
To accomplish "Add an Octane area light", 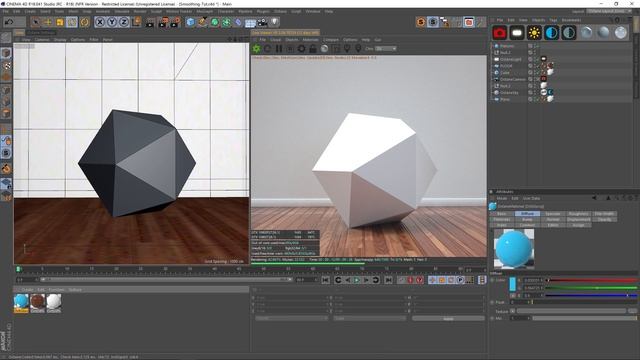I will tap(517, 33).
